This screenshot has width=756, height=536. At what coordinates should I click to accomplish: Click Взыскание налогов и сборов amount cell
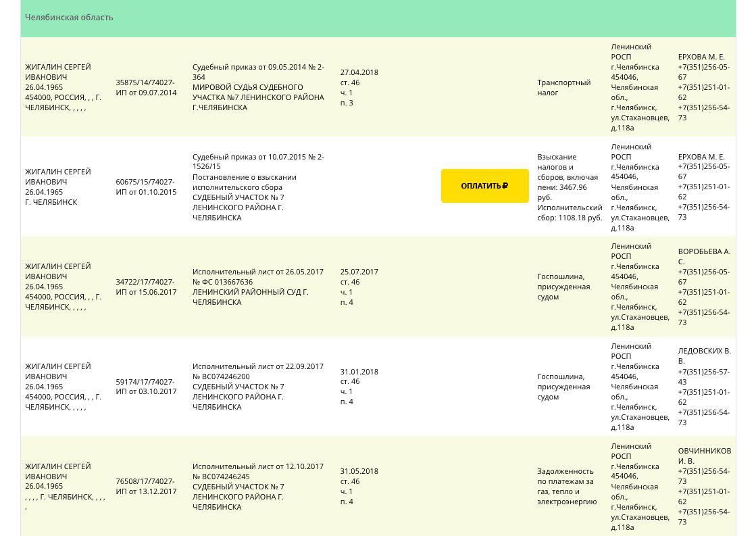tap(570, 187)
